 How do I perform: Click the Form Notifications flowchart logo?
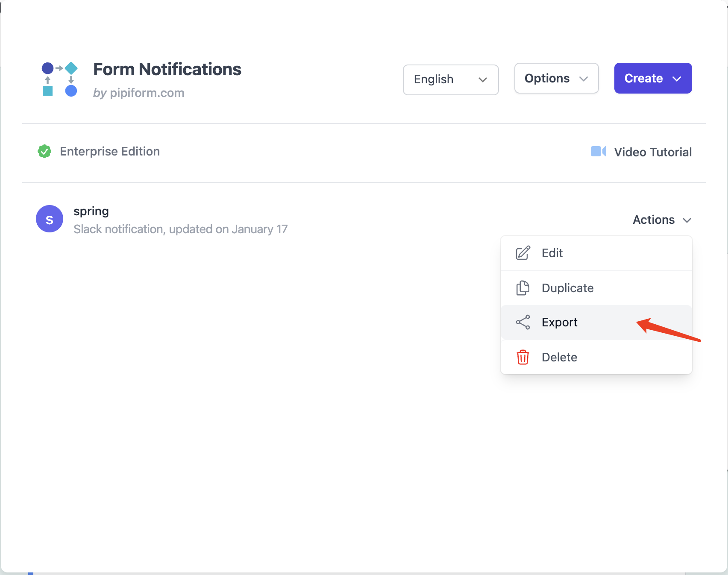60,79
